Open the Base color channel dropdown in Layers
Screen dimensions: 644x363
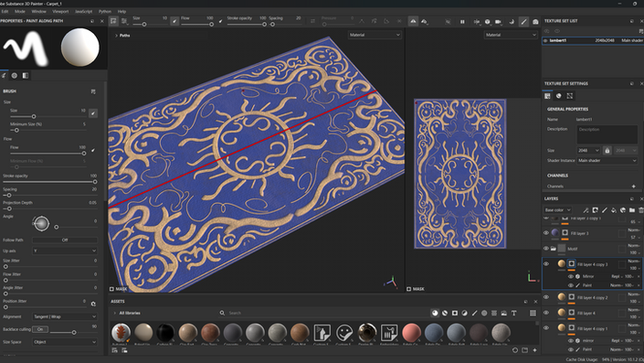coord(557,210)
